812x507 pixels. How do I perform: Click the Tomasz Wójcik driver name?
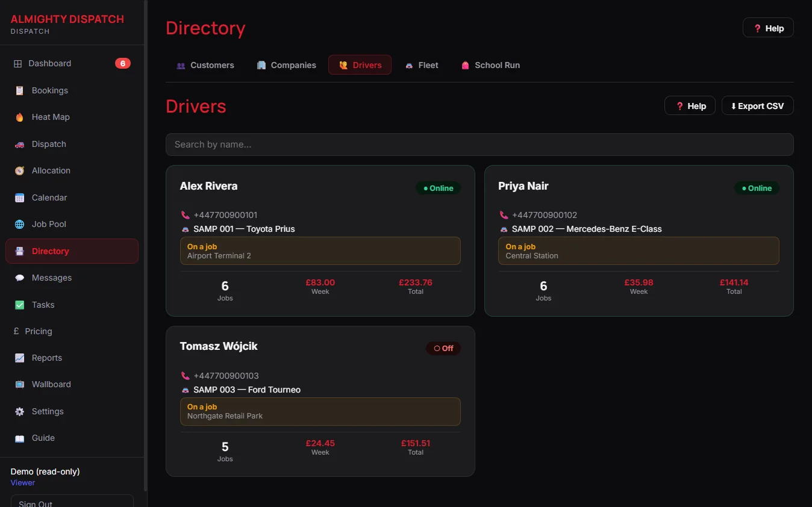219,346
